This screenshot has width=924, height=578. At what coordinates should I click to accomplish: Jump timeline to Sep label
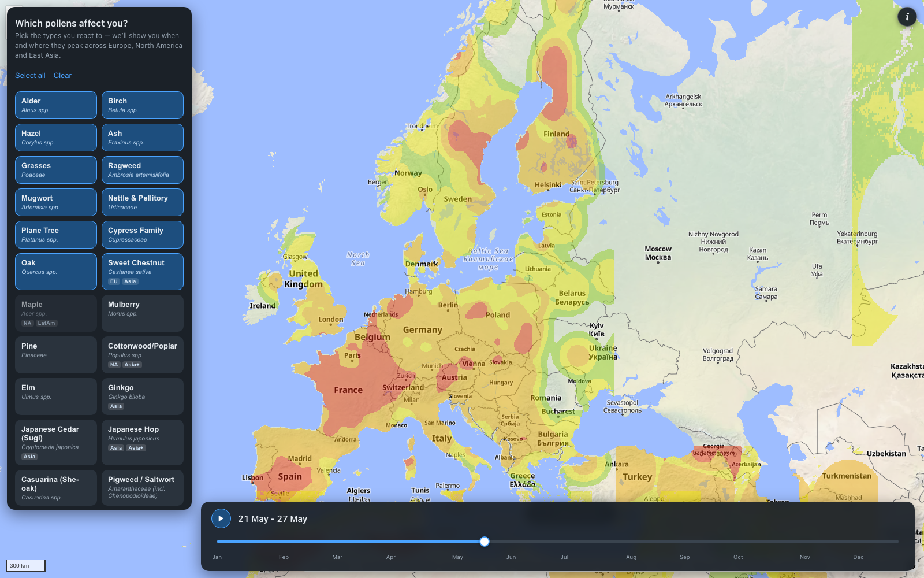click(x=685, y=557)
